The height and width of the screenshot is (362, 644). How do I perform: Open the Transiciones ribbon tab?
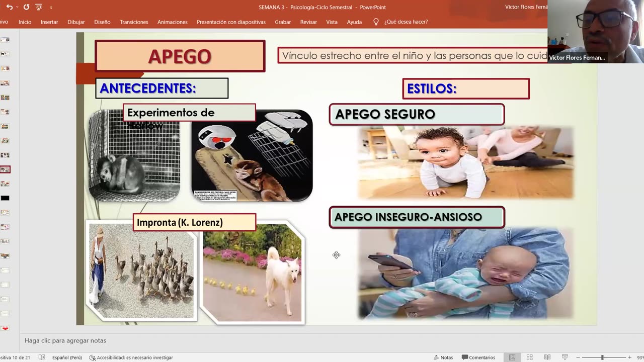coord(134,22)
